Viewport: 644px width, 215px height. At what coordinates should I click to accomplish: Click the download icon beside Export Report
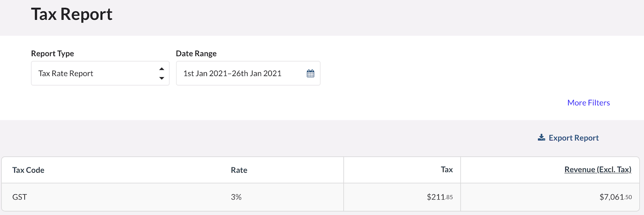pyautogui.click(x=541, y=138)
